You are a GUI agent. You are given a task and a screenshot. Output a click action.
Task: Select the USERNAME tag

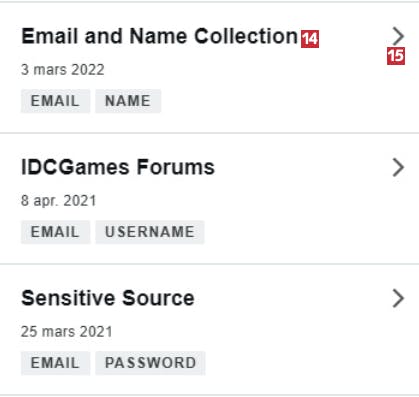coord(150,232)
